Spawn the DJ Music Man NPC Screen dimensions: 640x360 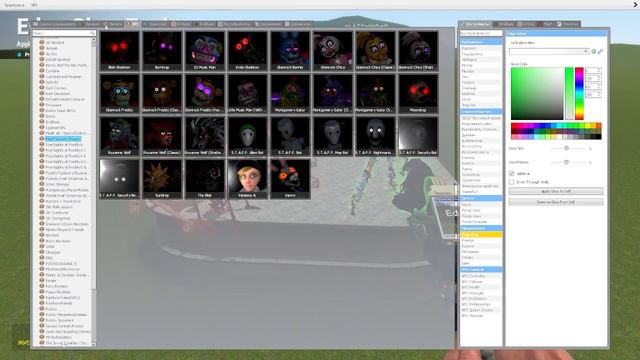pyautogui.click(x=204, y=51)
